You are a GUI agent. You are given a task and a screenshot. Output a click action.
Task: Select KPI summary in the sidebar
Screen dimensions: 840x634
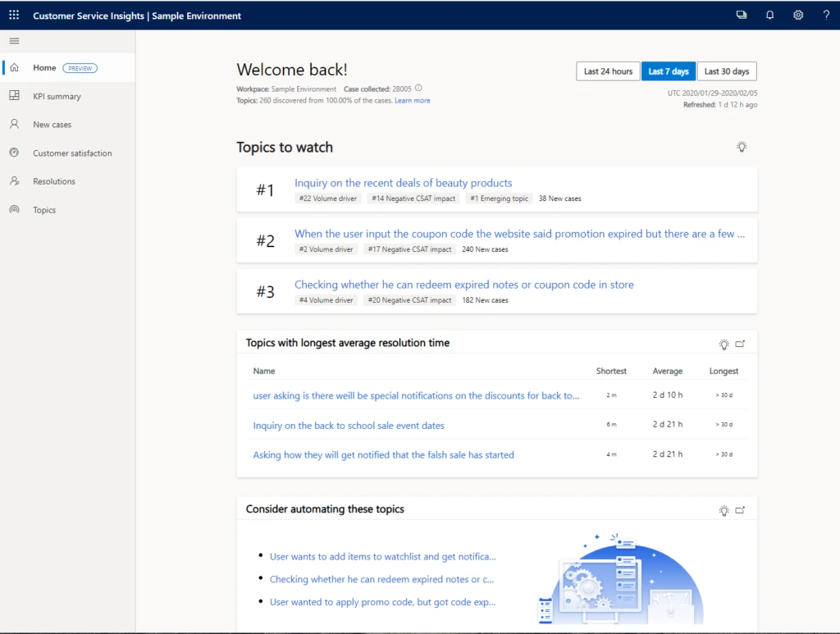click(x=60, y=96)
